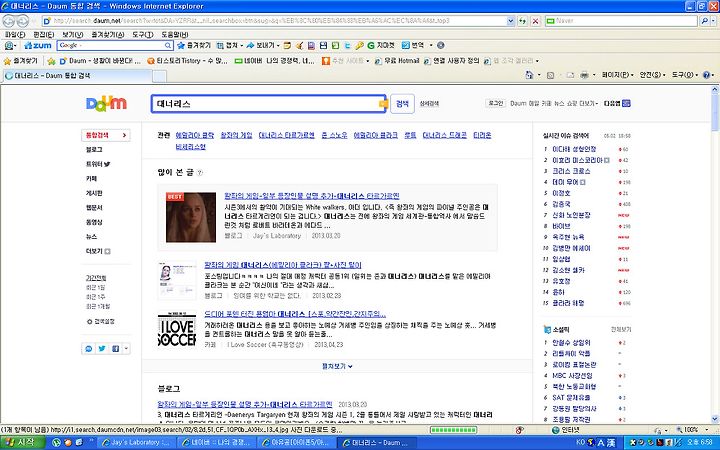Open the I LOVE SOCCER thumbnail
The height and width of the screenshot is (450, 720).
click(x=177, y=330)
